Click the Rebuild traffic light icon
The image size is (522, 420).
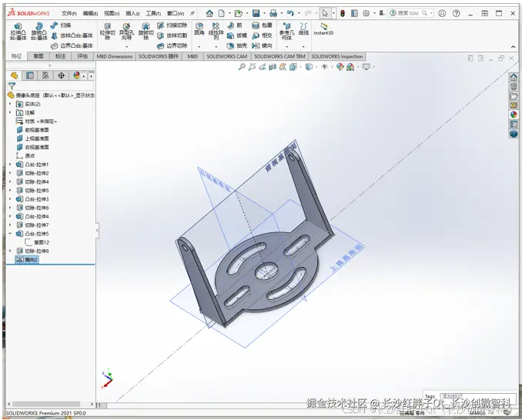point(343,13)
